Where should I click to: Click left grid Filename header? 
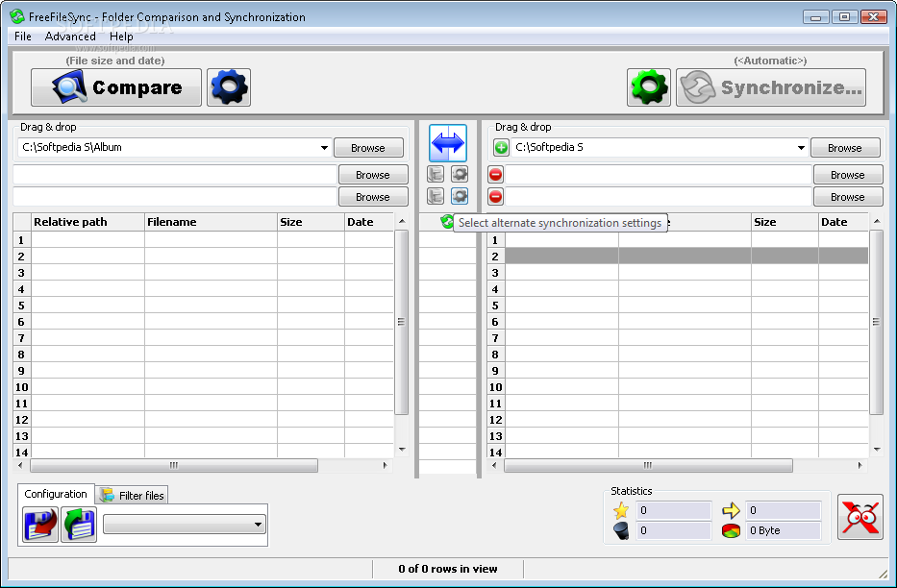point(212,222)
